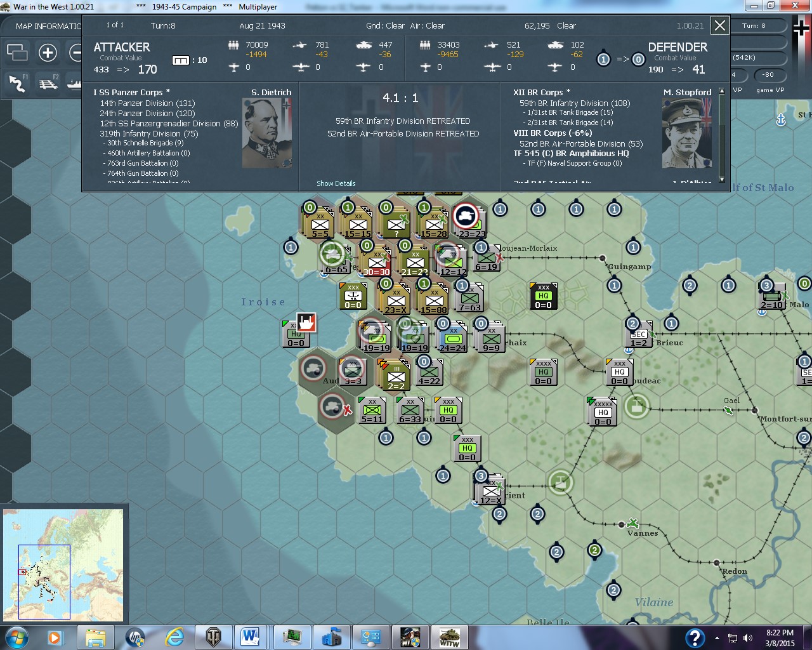Select "14th Panzer Division (131)" in attacker list
Screen dimensions: 812x650
(147, 103)
